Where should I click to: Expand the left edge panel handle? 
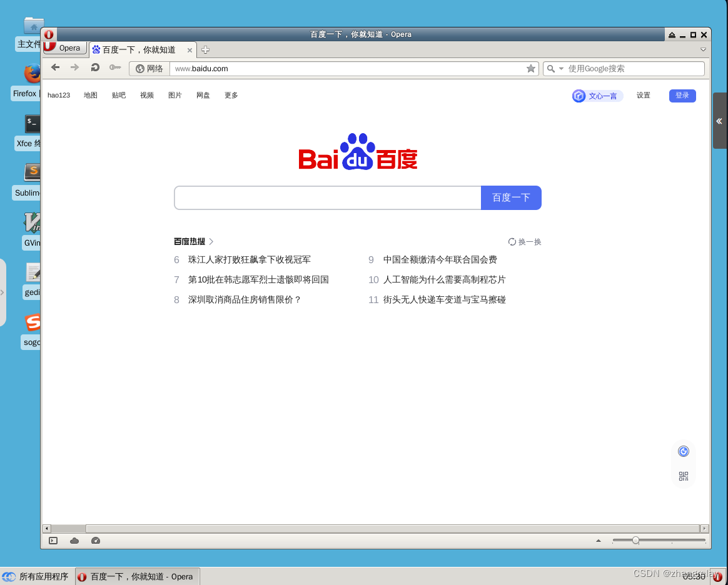pyautogui.click(x=3, y=292)
